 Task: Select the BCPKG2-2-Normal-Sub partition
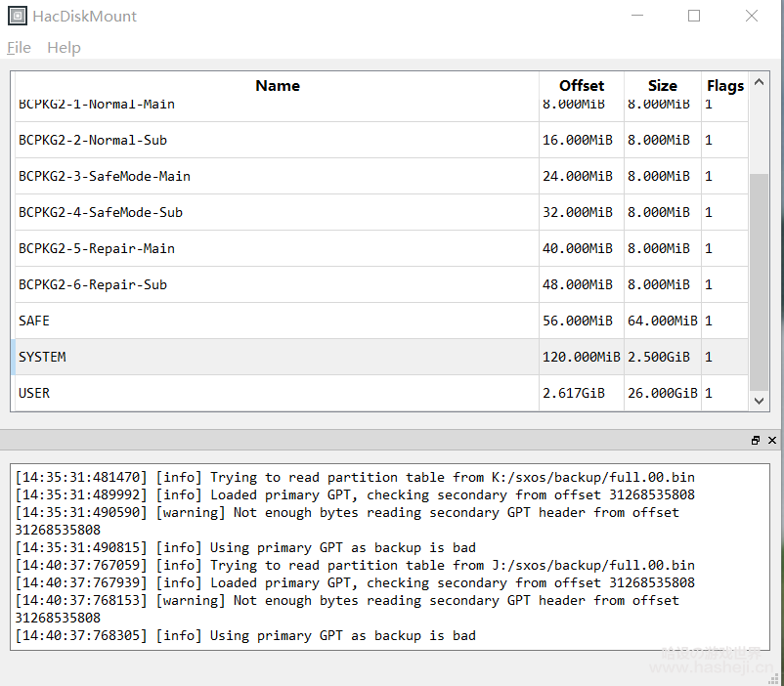tap(277, 140)
